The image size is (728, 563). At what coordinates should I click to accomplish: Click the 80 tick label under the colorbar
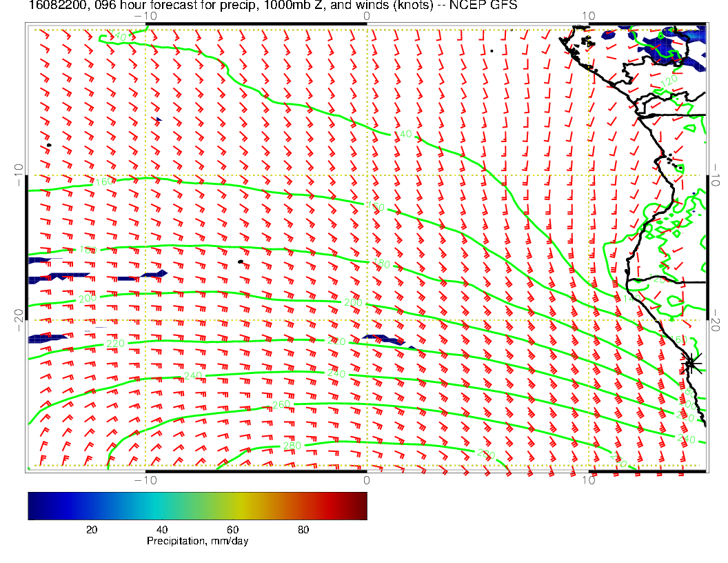point(303,530)
